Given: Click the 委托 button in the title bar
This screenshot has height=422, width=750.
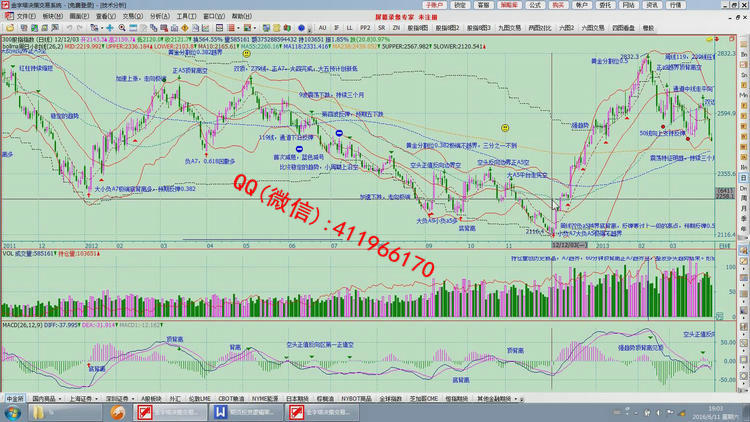Looking at the screenshot, I should coord(605,5).
